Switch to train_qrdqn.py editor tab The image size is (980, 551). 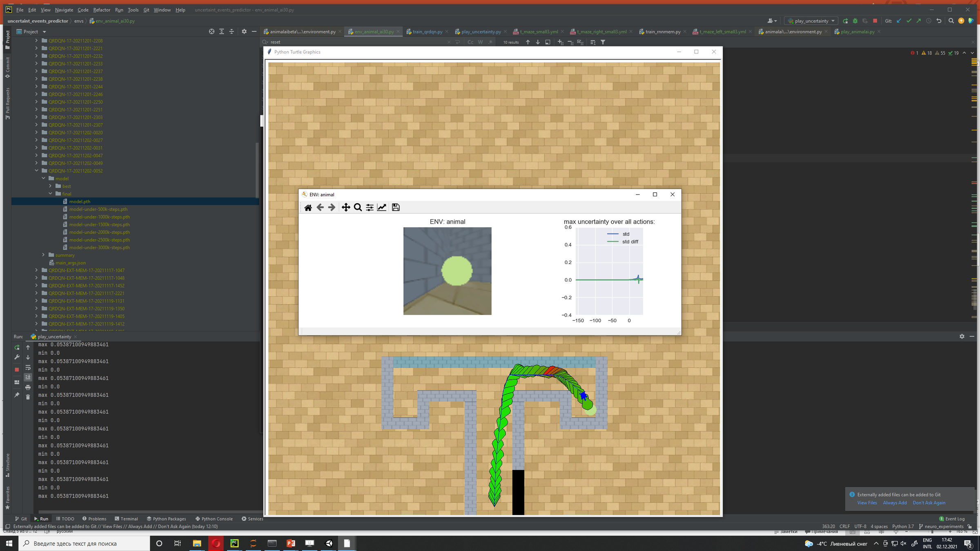click(427, 31)
